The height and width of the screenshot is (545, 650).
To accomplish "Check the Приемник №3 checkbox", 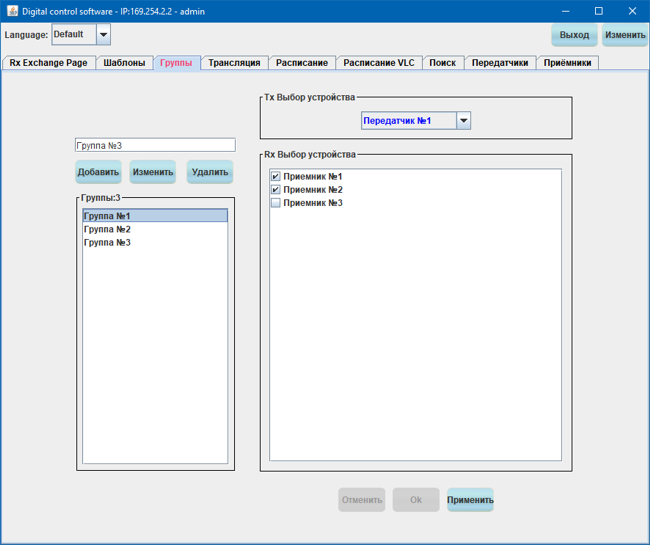I will coord(276,203).
